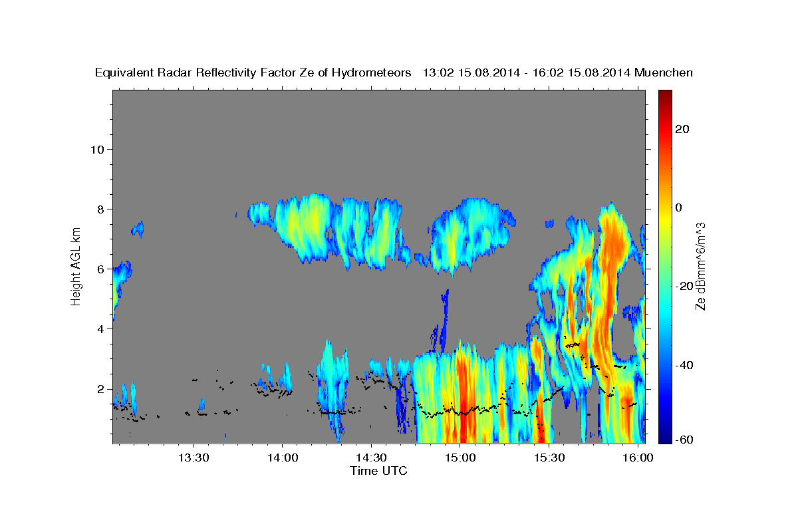Click the height tick label 8
The width and height of the screenshot is (798, 532).
tap(101, 209)
